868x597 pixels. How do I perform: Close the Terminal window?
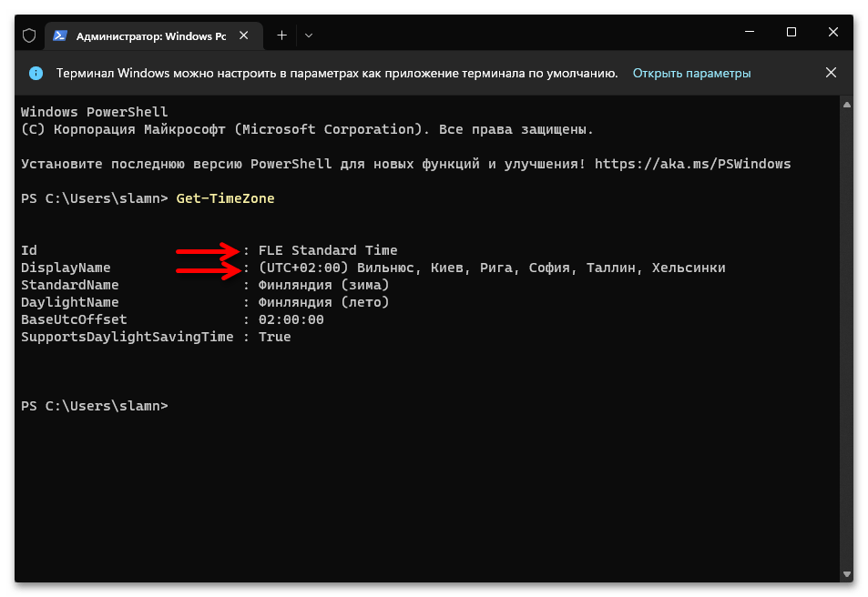point(833,32)
